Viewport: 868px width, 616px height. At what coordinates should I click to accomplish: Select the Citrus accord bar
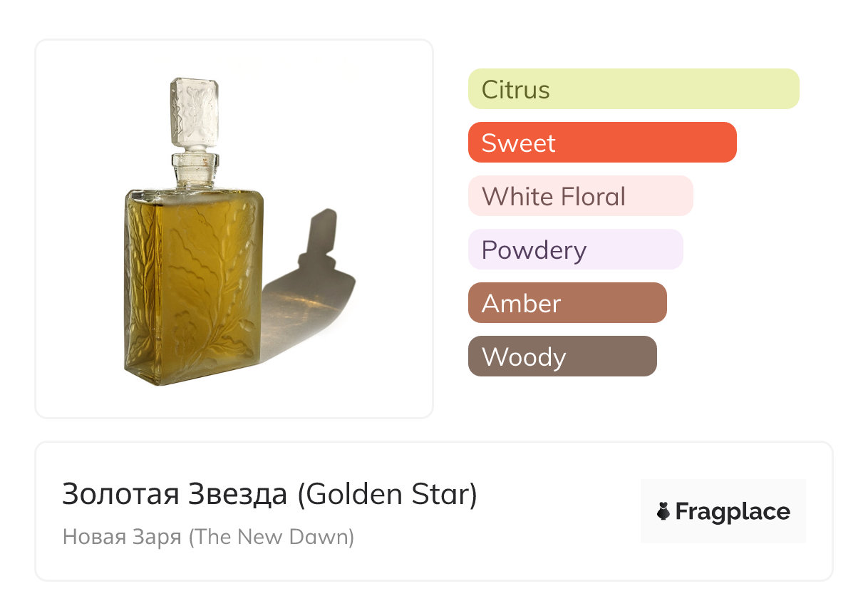(x=633, y=89)
